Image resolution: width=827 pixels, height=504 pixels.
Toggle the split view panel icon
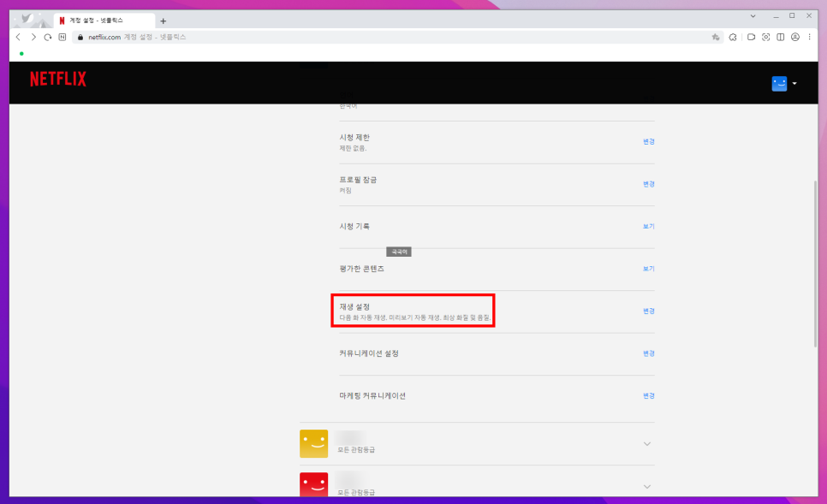click(x=781, y=37)
